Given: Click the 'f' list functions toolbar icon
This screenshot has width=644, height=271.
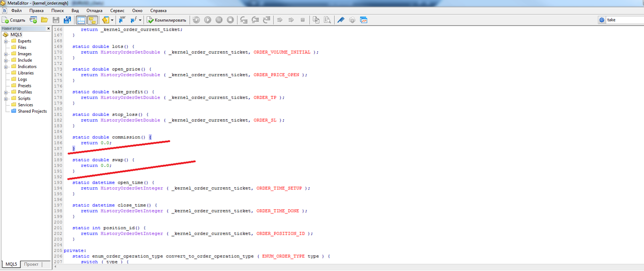Looking at the screenshot, I should pyautogui.click(x=133, y=20).
